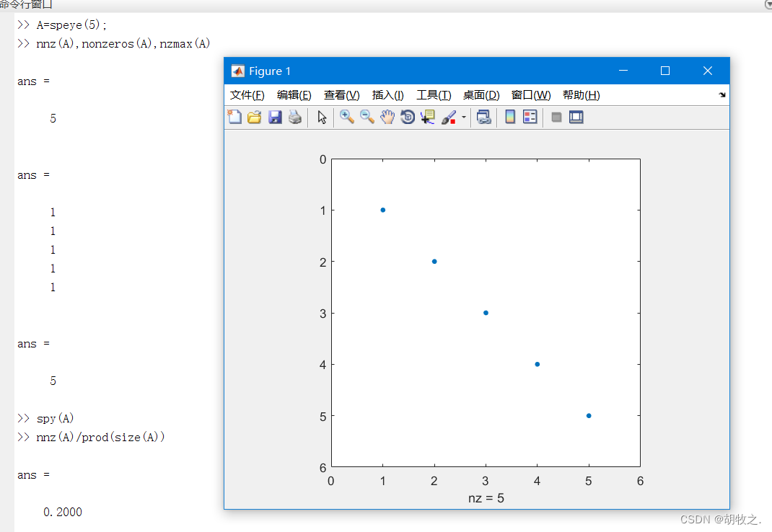The height and width of the screenshot is (532, 772).
Task: Click the Show Plot Tools and Dock icon
Action: pyautogui.click(x=576, y=117)
